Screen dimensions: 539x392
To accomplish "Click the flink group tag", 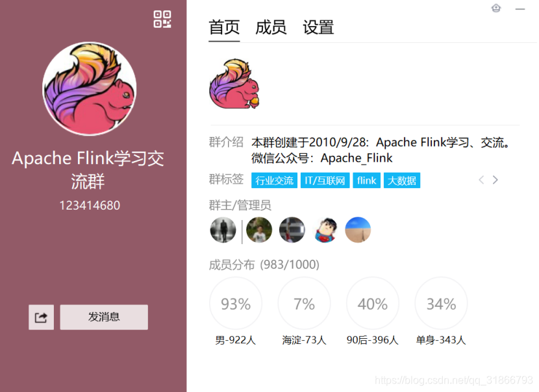I will click(x=367, y=180).
